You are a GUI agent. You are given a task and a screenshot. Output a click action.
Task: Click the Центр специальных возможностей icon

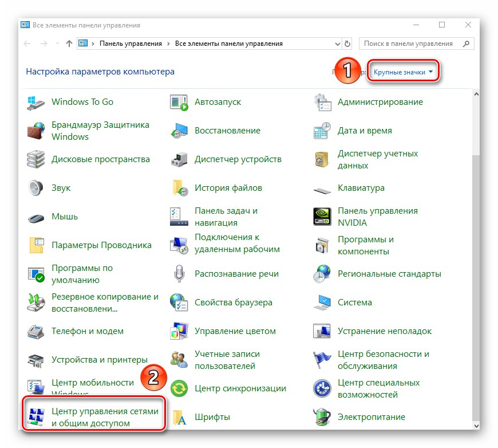point(322,388)
